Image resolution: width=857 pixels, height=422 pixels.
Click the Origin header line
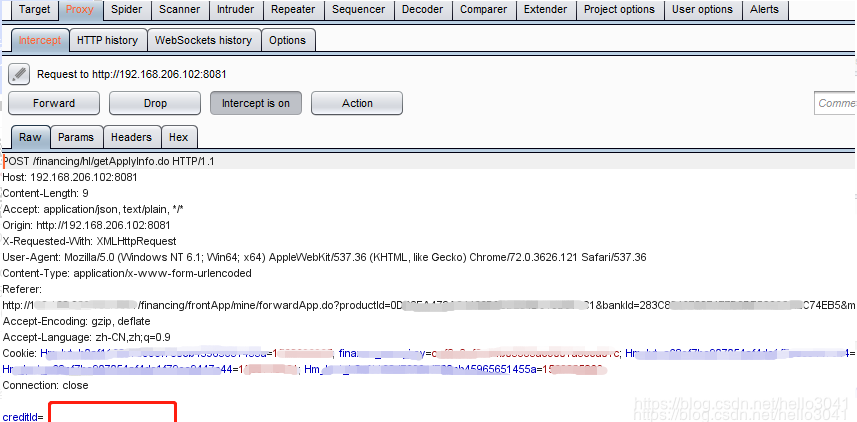click(86, 225)
